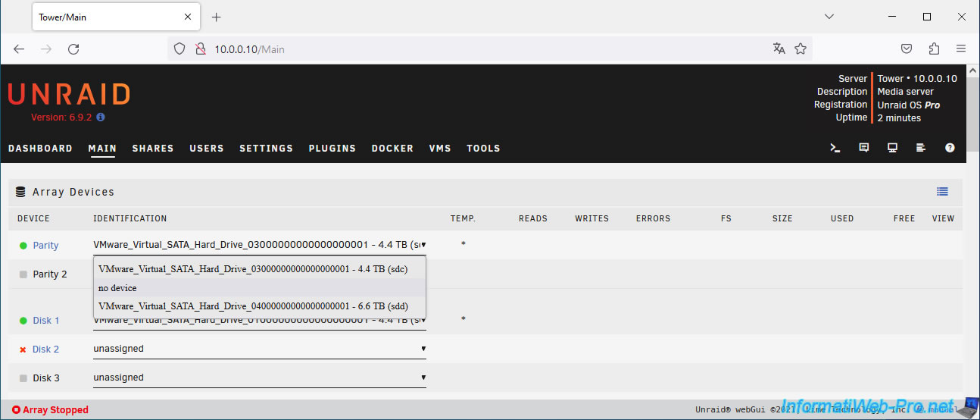
Task: Choose "no device" in the Parity dropdown
Action: [x=117, y=288]
